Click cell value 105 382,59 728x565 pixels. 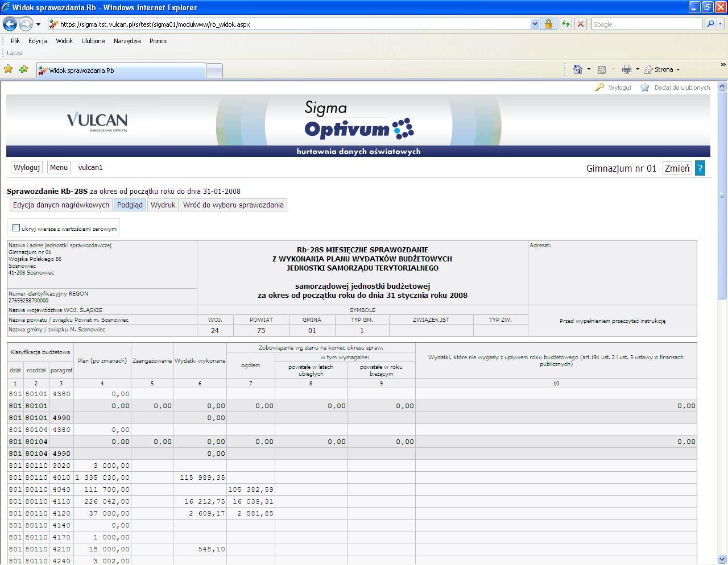(x=251, y=489)
